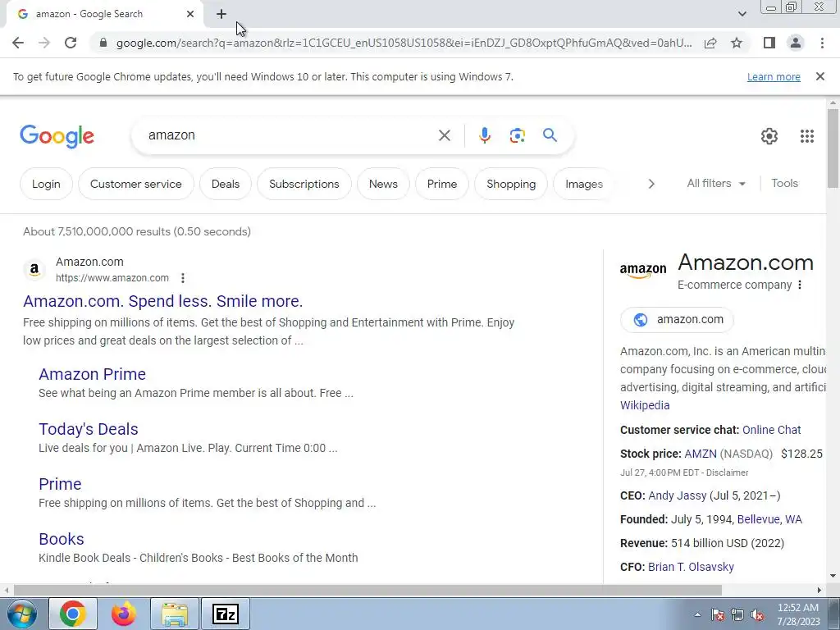Open Bellevue, WA location link

click(x=769, y=519)
